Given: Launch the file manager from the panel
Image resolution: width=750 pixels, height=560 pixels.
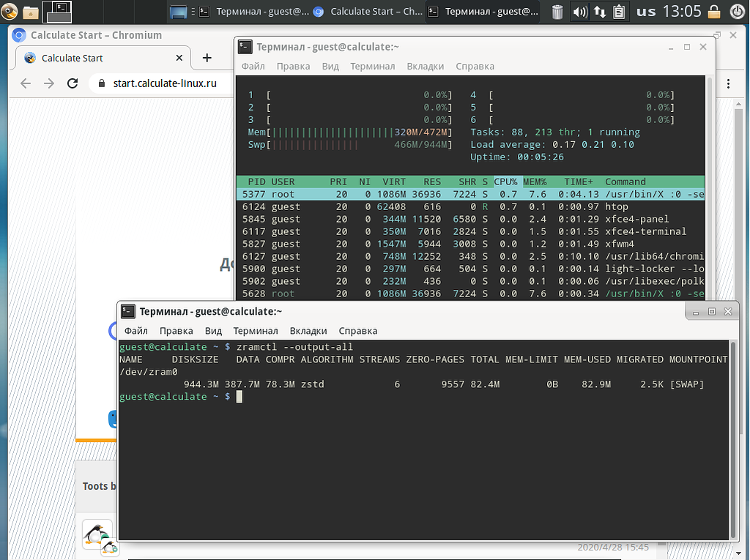Looking at the screenshot, I should [31, 12].
